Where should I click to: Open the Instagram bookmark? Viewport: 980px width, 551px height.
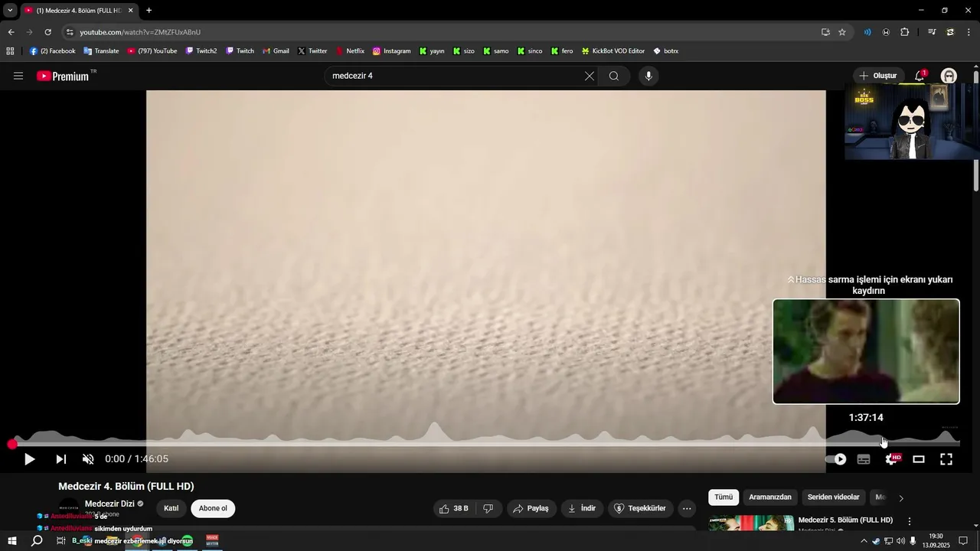pos(392,51)
